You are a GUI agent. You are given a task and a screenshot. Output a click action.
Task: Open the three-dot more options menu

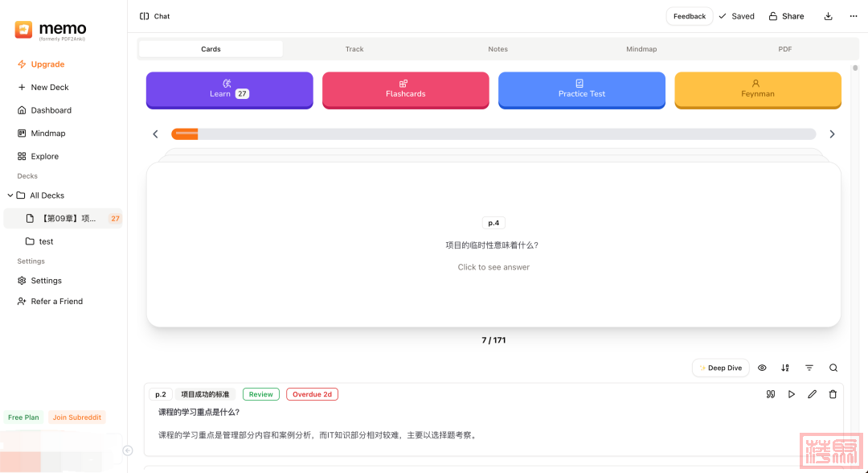tap(854, 16)
